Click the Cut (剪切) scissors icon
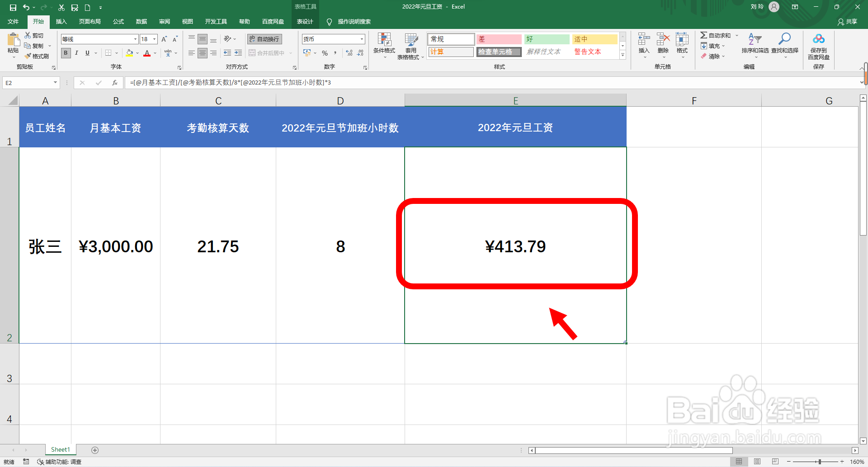Image resolution: width=868 pixels, height=467 pixels. pos(28,35)
